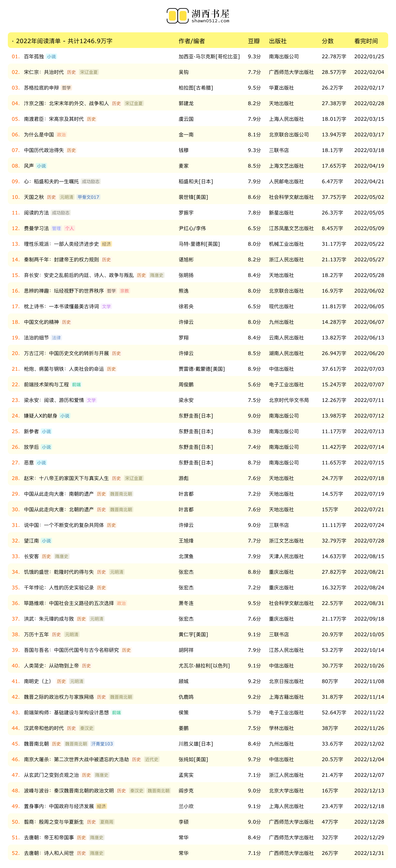Open the shawn0512.com site link
The image size is (396, 868).
[210, 21]
